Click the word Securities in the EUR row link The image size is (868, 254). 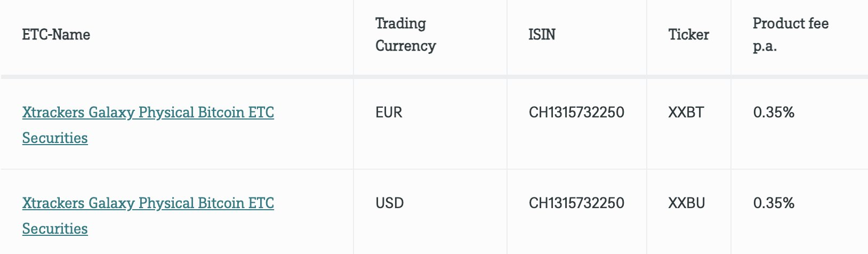click(55, 138)
